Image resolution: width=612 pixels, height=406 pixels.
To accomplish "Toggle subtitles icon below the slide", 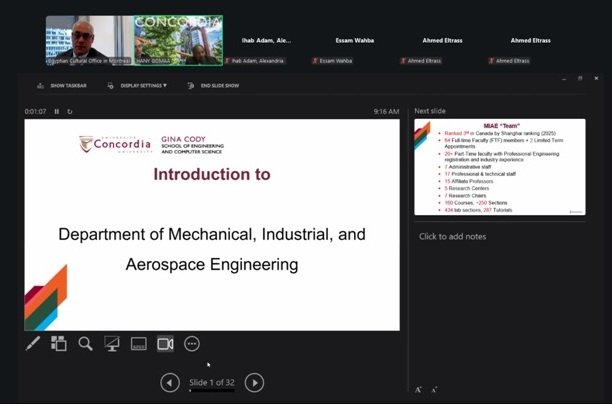I will [139, 344].
